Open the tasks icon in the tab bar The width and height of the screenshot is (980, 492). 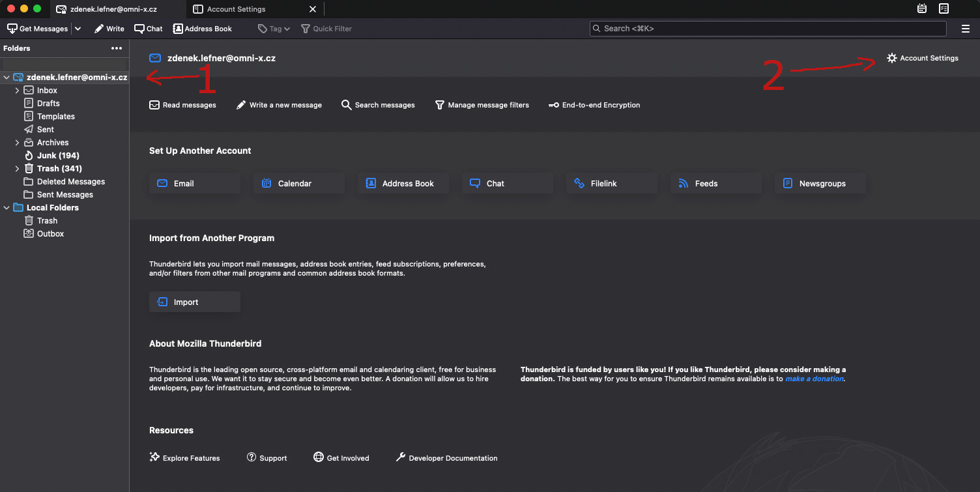(x=944, y=9)
